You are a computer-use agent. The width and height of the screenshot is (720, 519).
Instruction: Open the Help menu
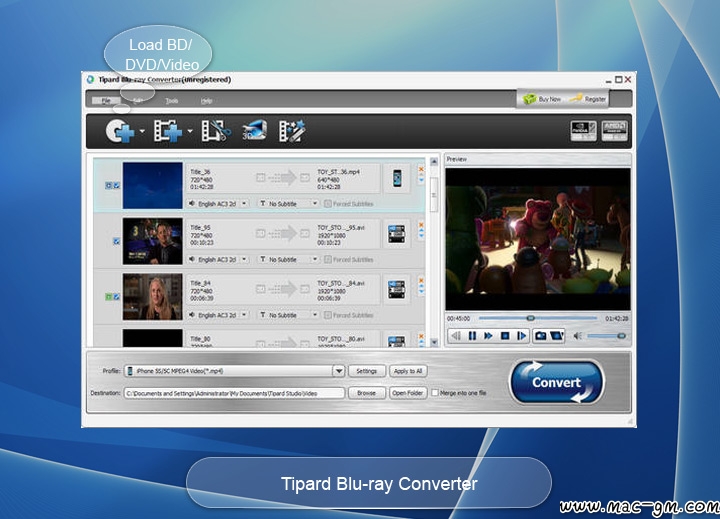(x=206, y=100)
